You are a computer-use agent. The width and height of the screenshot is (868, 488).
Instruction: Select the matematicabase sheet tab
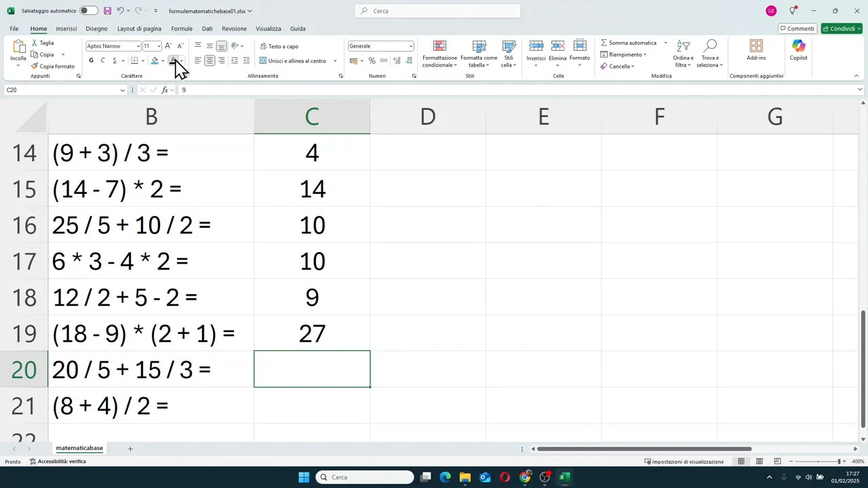tap(79, 449)
